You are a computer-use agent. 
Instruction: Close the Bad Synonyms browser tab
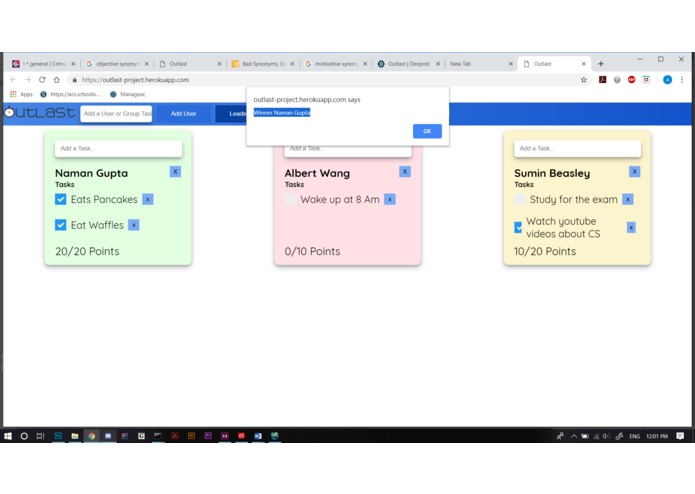(292, 64)
